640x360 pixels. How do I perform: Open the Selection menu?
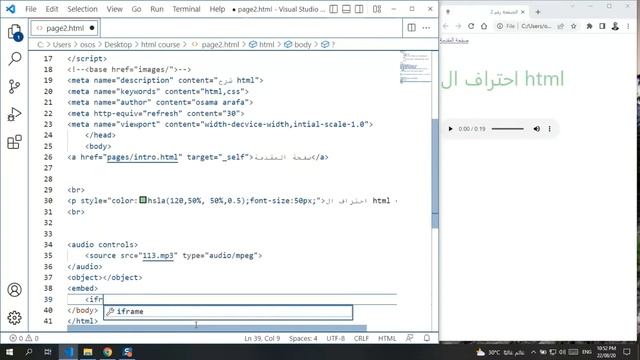(x=82, y=9)
